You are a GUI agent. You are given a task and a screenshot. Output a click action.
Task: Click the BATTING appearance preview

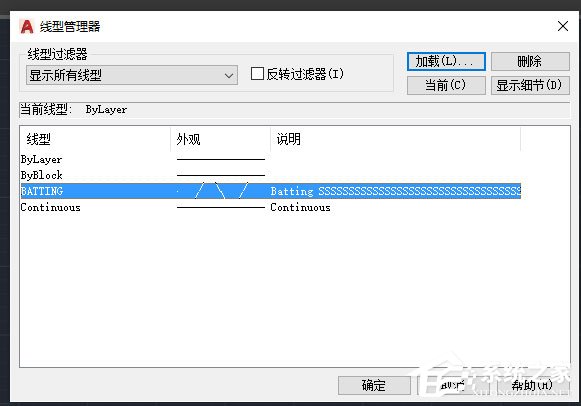pyautogui.click(x=221, y=191)
